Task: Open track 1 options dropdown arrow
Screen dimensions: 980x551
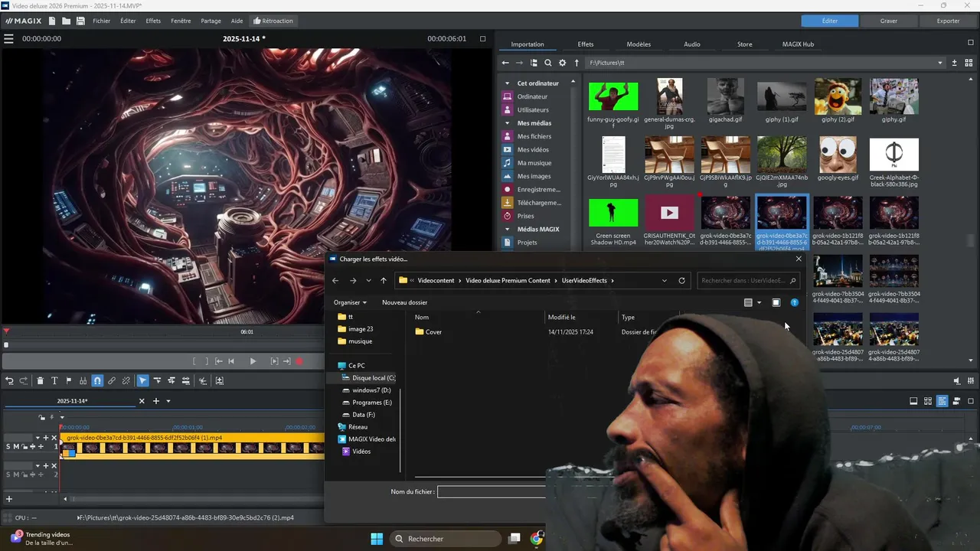Action: click(37, 438)
